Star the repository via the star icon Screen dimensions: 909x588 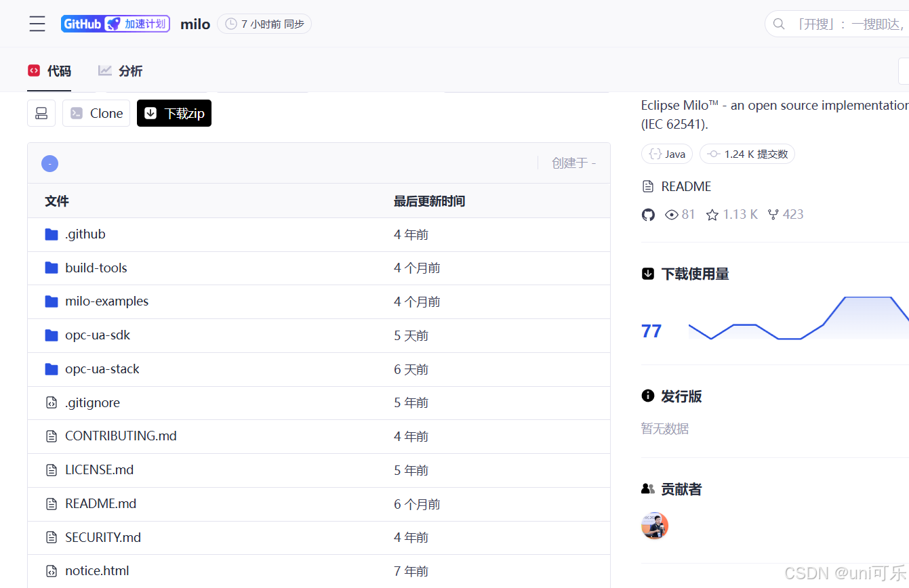coord(712,214)
